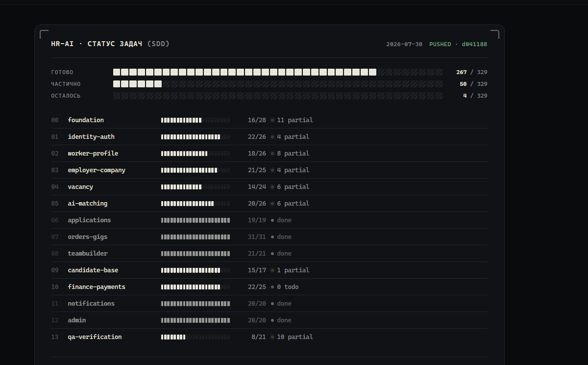The width and height of the screenshot is (588, 365).
Task: Click the qa-verification progress bar
Action: (x=196, y=337)
